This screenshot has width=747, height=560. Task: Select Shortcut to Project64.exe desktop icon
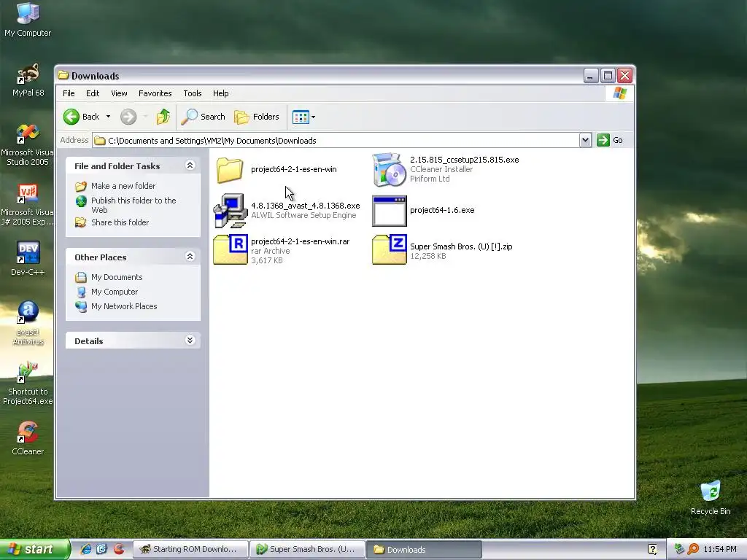coord(28,384)
